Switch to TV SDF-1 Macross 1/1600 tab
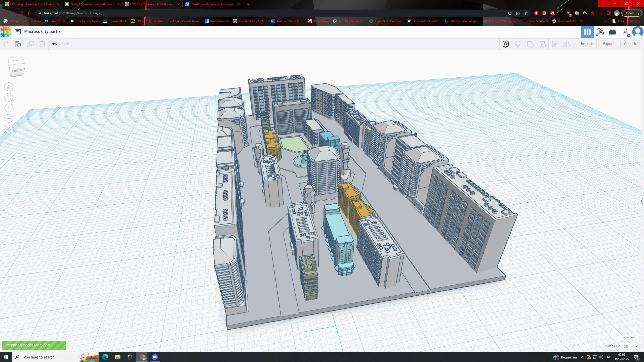This screenshot has width=644, height=362. click(153, 4)
